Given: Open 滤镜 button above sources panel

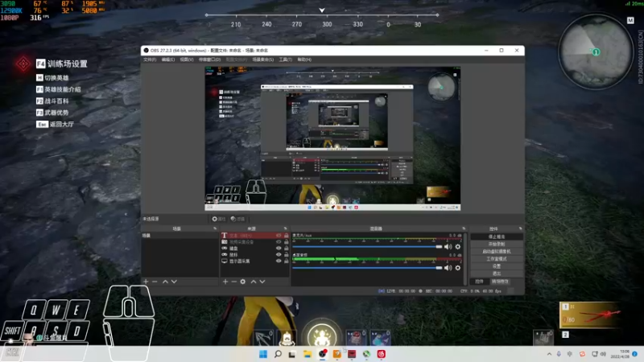Looking at the screenshot, I should (237, 219).
